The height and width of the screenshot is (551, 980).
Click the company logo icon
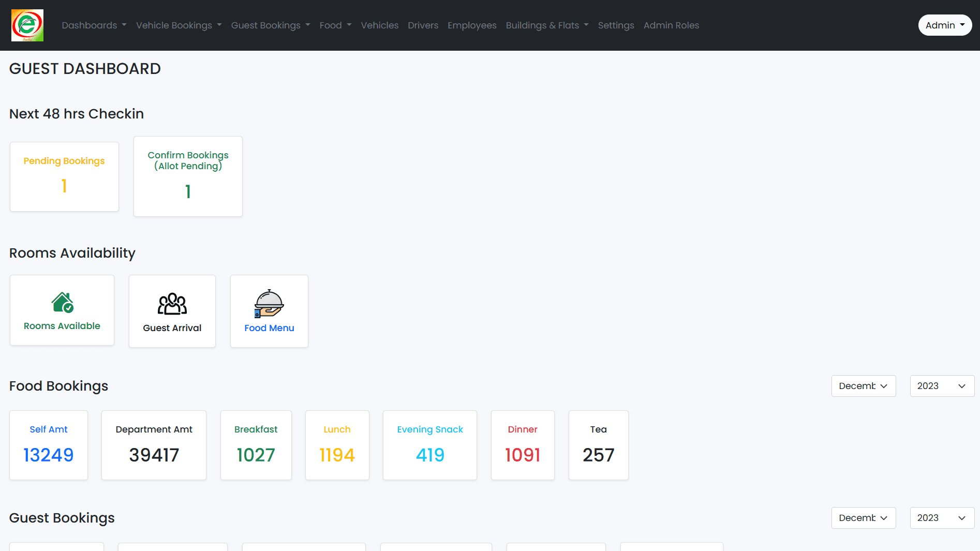pyautogui.click(x=27, y=25)
